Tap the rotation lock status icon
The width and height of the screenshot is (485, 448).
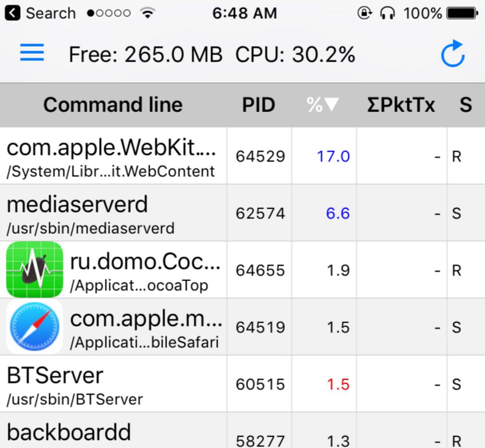click(365, 13)
